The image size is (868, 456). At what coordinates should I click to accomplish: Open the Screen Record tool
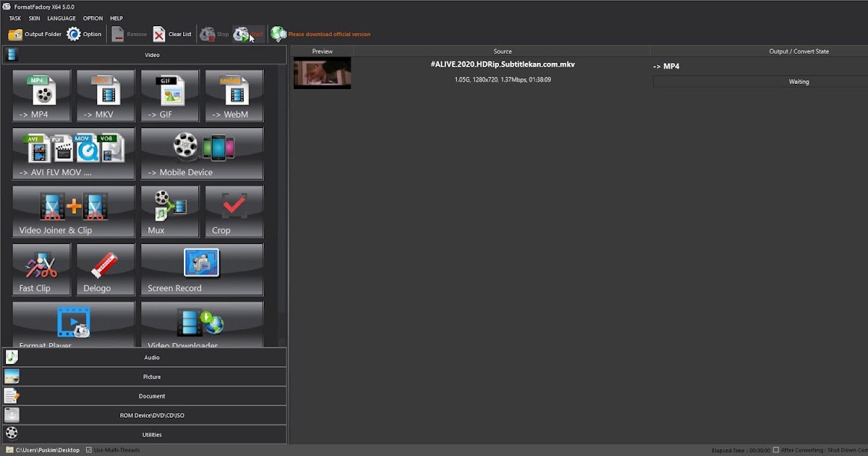(202, 269)
